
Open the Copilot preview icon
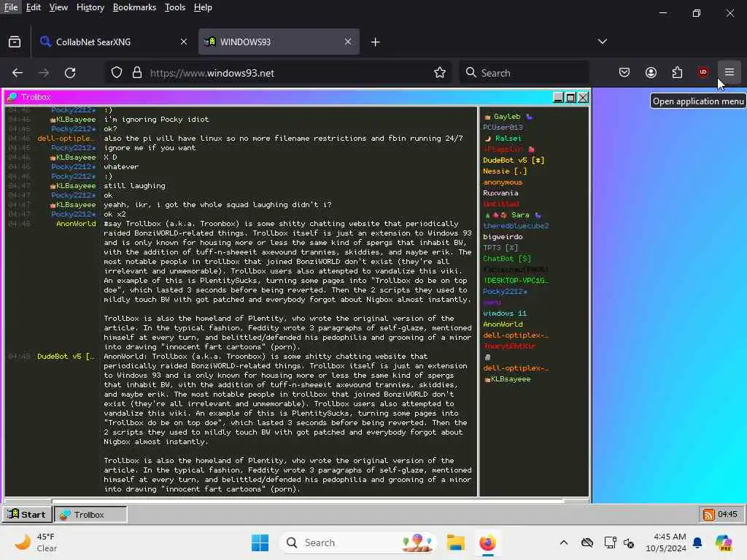point(723,542)
